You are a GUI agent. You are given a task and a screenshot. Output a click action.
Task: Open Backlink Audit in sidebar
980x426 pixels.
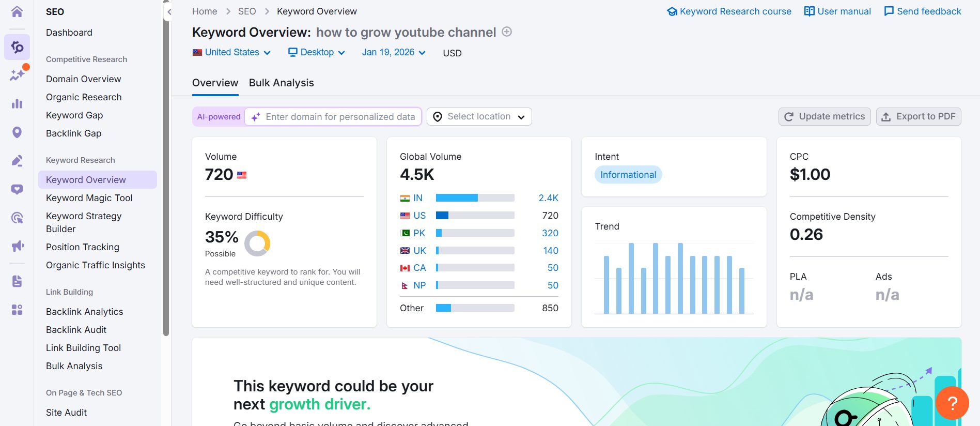pos(76,330)
